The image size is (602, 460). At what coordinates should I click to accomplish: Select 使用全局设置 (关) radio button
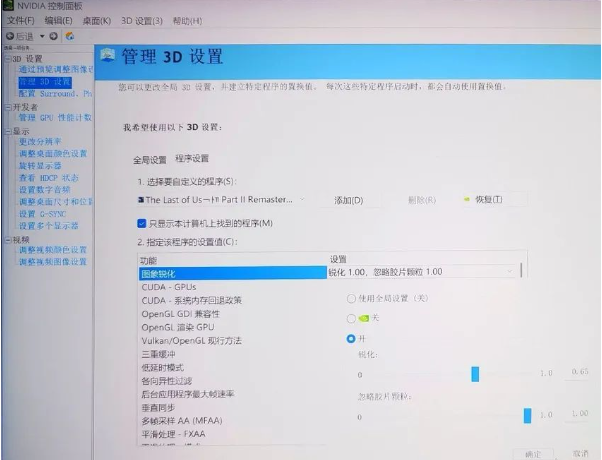[351, 299]
